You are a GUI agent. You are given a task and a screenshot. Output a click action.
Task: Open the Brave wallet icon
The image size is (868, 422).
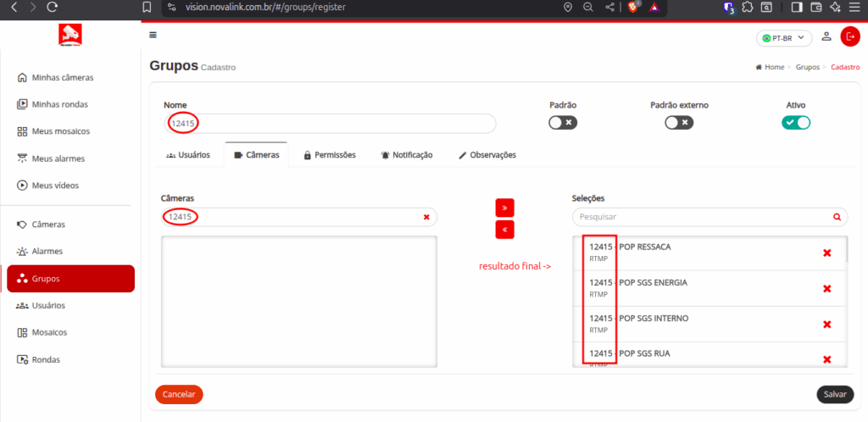[x=816, y=7]
